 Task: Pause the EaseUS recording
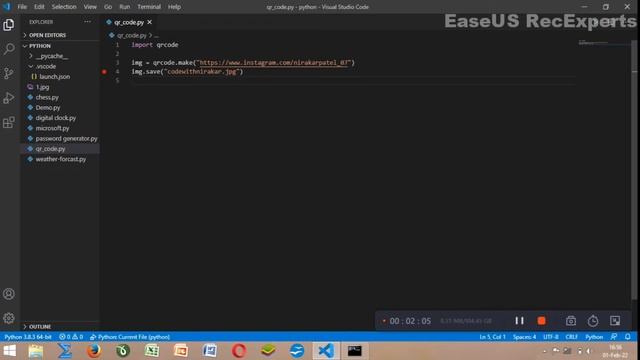pyautogui.click(x=519, y=321)
